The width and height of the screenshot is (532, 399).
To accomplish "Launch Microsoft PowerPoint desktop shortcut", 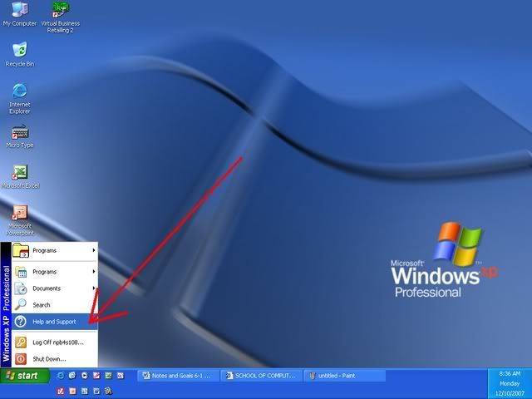I will (x=20, y=220).
